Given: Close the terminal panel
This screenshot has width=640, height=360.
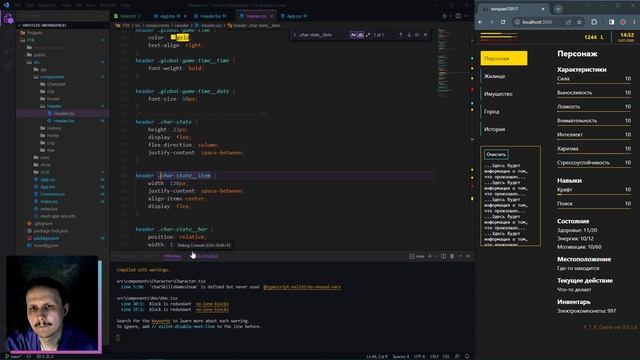Looking at the screenshot, I should pyautogui.click(x=468, y=256).
